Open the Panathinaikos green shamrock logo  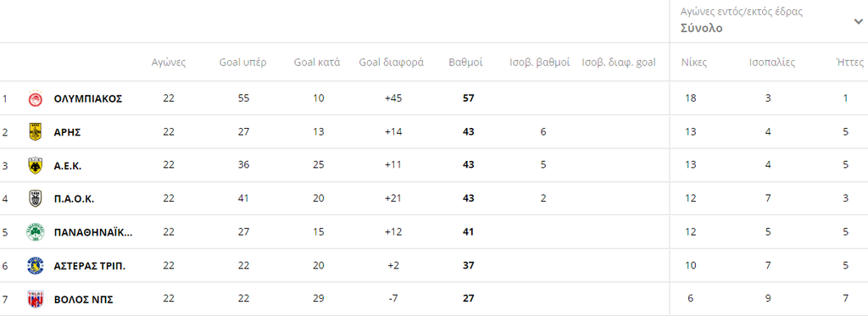pyautogui.click(x=35, y=232)
